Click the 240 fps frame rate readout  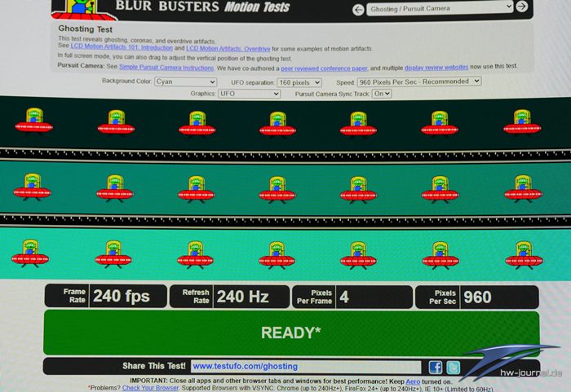point(122,296)
